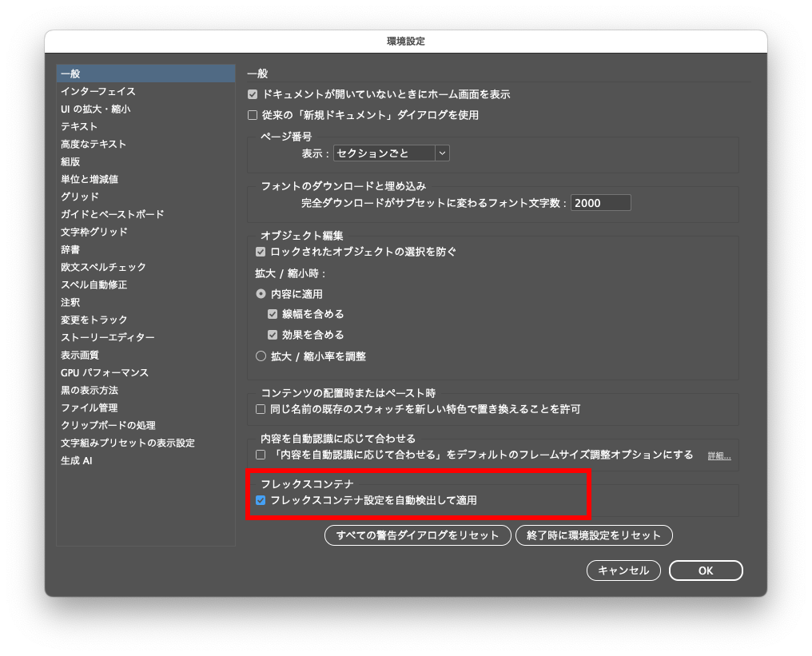This screenshot has width=812, height=656.
Task: Open the インターフェイス preferences category
Action: click(x=98, y=91)
